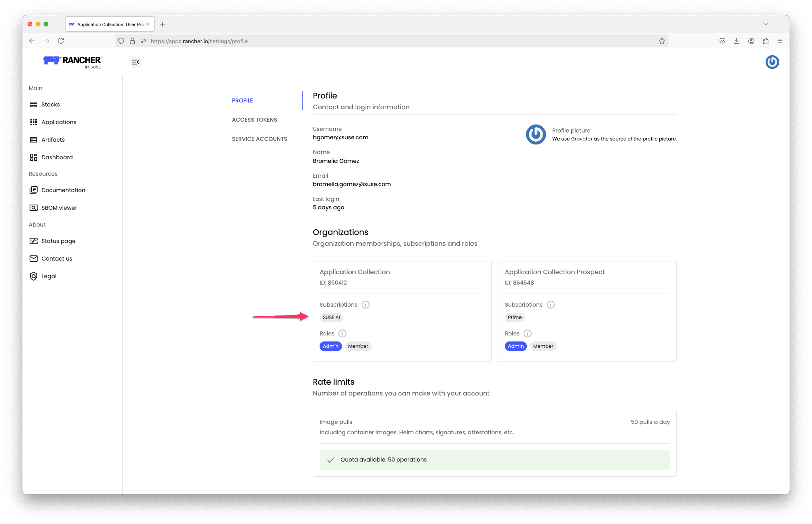The height and width of the screenshot is (524, 812).
Task: Open the browser tab list chevron
Action: pyautogui.click(x=766, y=24)
